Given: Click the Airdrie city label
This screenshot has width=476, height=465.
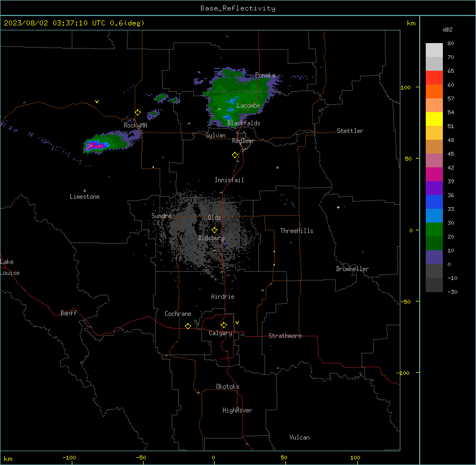Looking at the screenshot, I should pyautogui.click(x=223, y=297).
